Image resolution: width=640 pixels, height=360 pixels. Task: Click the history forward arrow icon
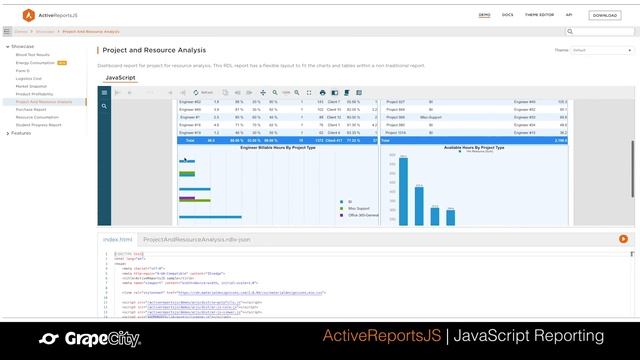[249, 93]
